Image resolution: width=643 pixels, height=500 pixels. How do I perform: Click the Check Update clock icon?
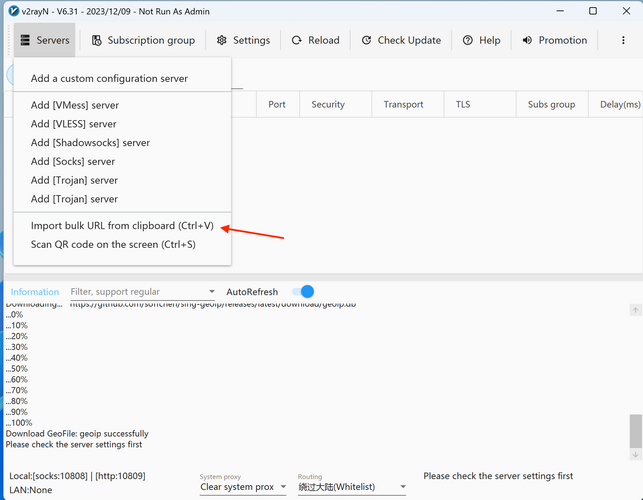366,40
